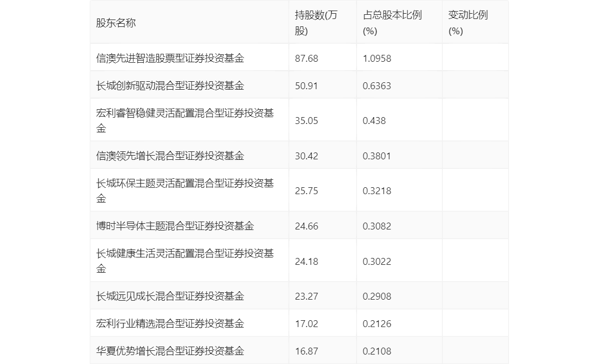Click the percentage value 1.0958
The image size is (599, 364).
click(x=377, y=59)
